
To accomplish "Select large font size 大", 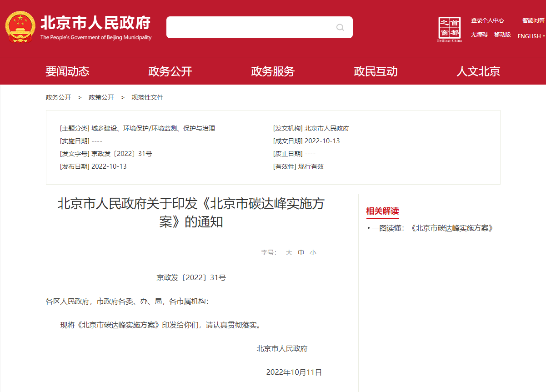I will pos(289,252).
